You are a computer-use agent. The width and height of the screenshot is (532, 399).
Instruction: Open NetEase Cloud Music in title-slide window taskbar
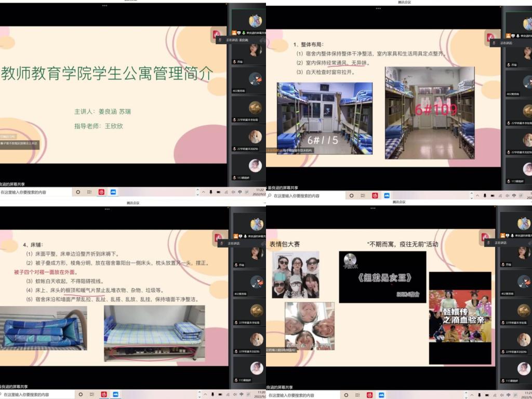(x=101, y=192)
